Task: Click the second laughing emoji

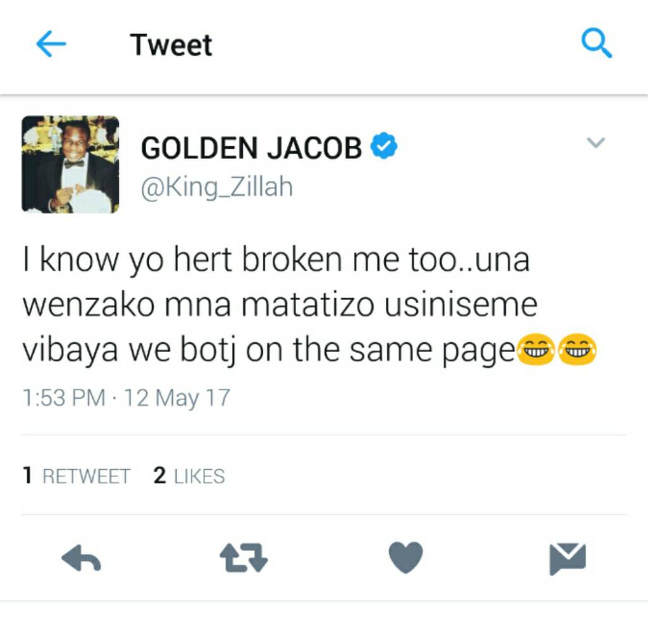Action: click(x=577, y=349)
